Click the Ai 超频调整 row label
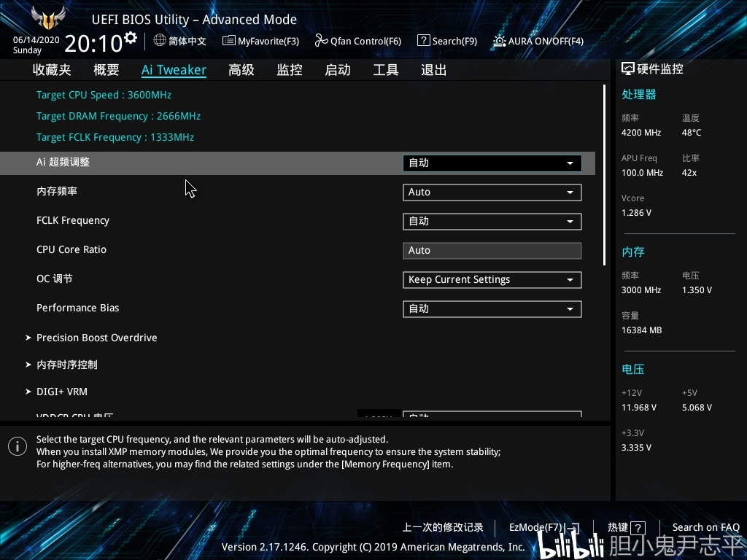 (63, 162)
